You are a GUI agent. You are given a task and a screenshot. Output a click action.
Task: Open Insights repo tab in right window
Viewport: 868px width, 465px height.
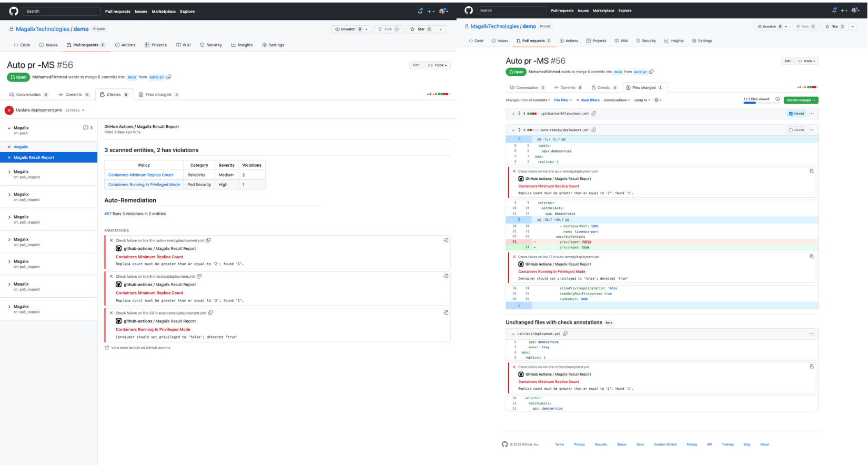pos(674,41)
